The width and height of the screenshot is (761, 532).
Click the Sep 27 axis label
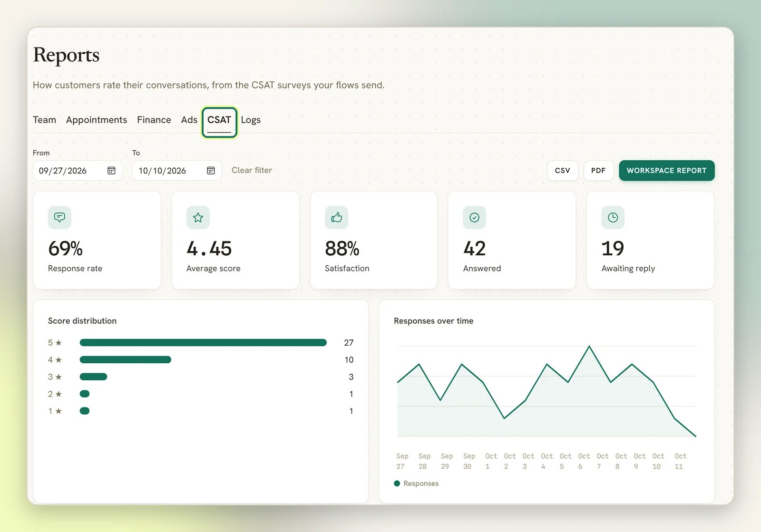402,461
